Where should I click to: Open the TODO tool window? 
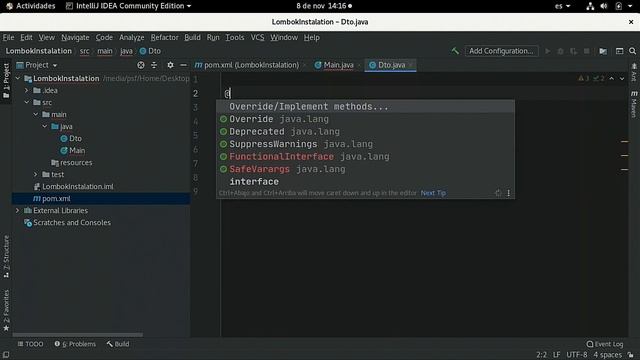(x=30, y=344)
